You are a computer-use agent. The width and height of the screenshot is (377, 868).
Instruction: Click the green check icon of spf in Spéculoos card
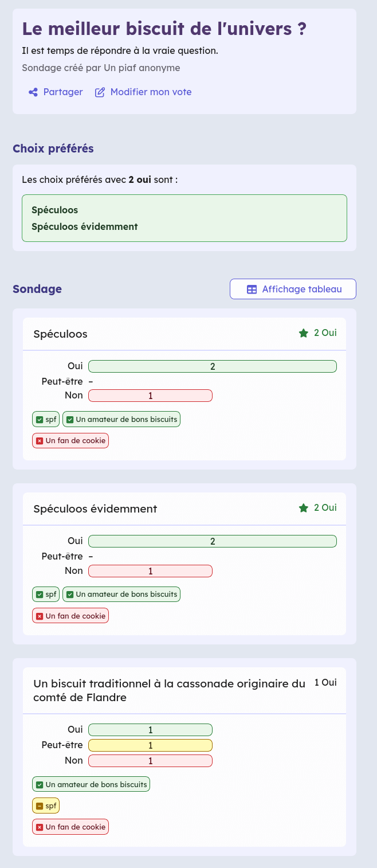coord(40,420)
